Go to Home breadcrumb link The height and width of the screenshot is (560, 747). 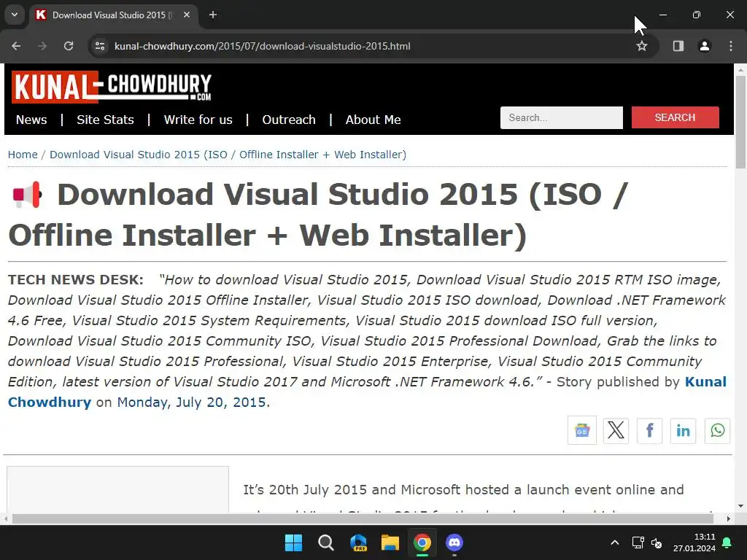(x=23, y=155)
